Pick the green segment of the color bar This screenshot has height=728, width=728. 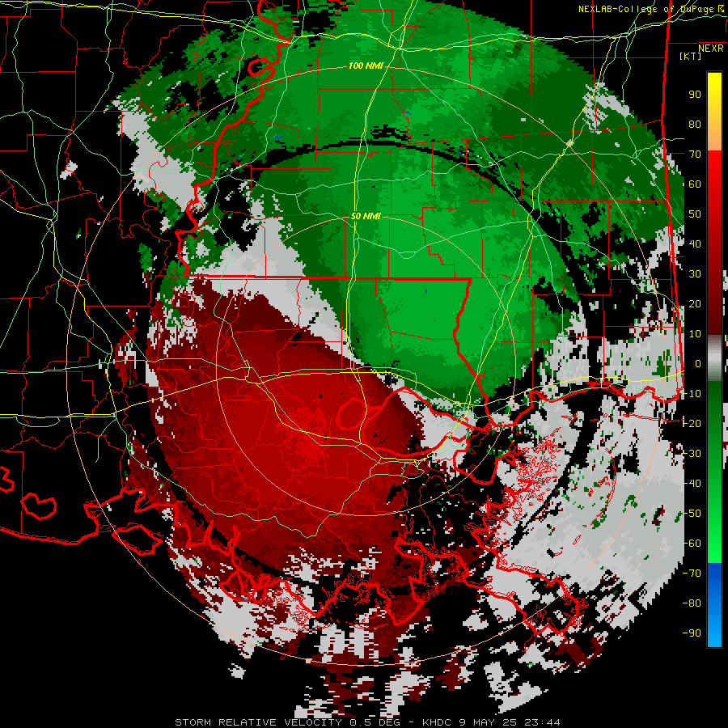click(714, 472)
